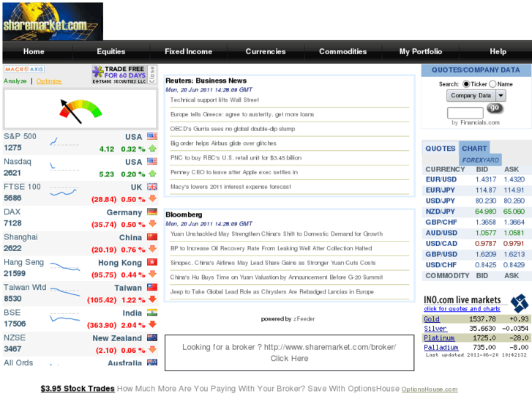
Task: Click the down arrow for Shanghai
Action: (152, 249)
